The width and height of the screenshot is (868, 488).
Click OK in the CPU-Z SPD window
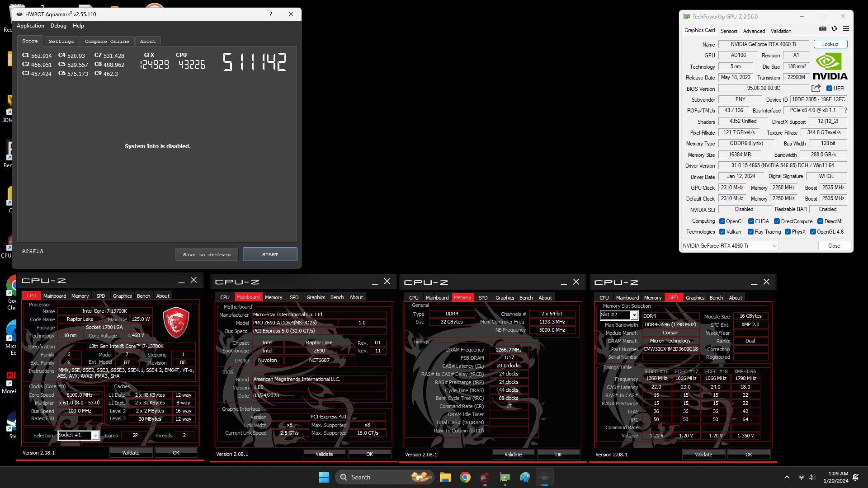[x=749, y=455]
